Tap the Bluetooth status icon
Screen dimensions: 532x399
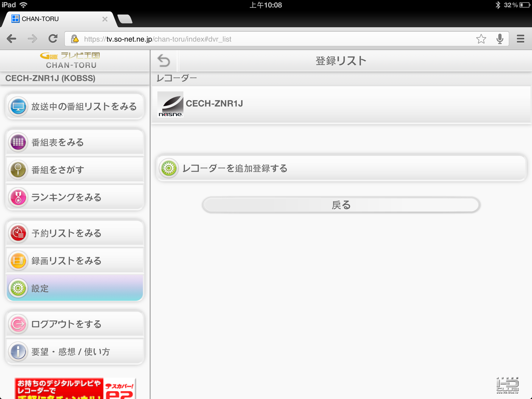pyautogui.click(x=498, y=5)
